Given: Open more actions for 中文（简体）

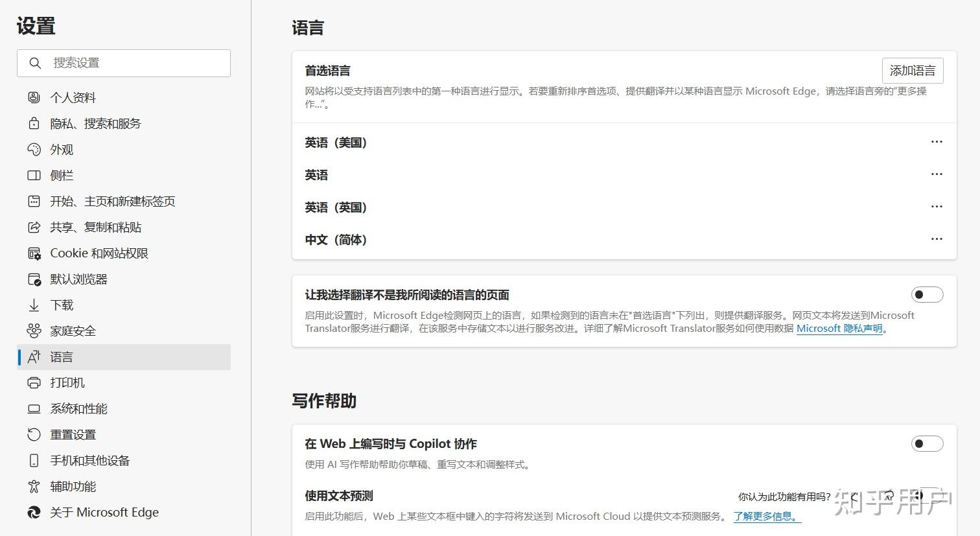Looking at the screenshot, I should click(937, 239).
